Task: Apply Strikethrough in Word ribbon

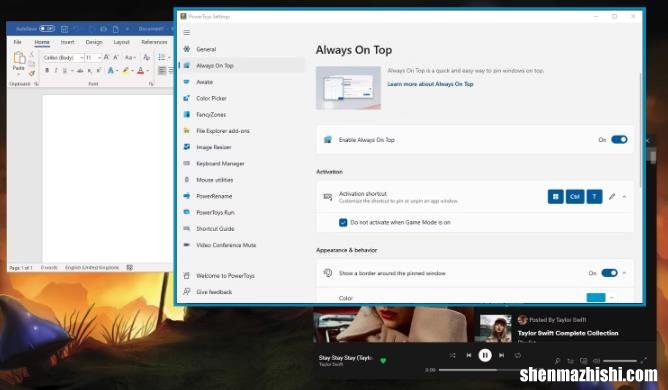Action: 80,70
